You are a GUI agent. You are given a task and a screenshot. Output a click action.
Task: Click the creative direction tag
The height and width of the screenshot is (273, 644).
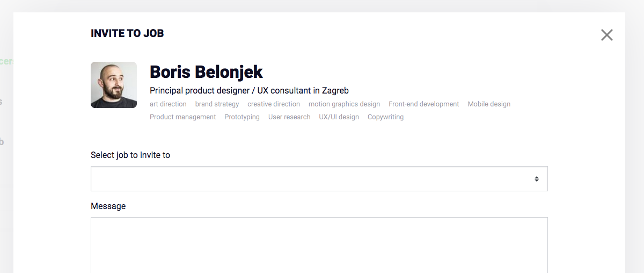(274, 104)
